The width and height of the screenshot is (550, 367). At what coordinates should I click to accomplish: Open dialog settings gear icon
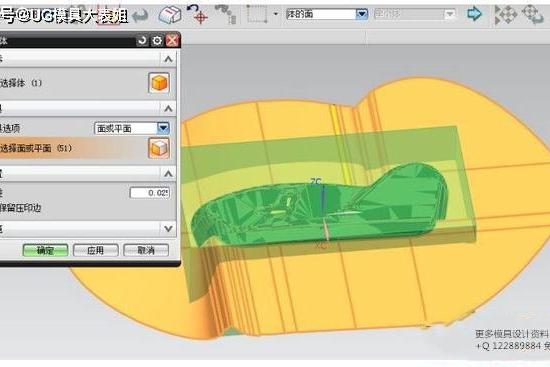(157, 41)
